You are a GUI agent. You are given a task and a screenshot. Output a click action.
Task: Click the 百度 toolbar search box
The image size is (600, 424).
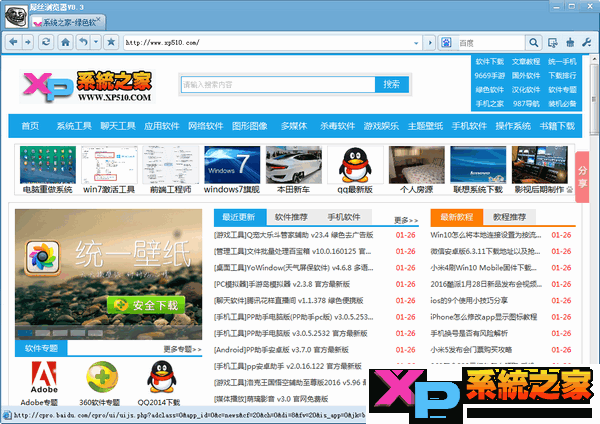(491, 43)
